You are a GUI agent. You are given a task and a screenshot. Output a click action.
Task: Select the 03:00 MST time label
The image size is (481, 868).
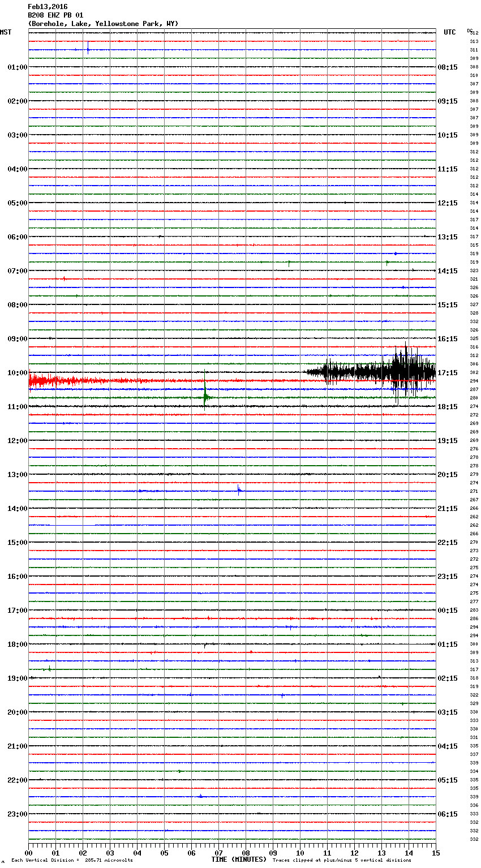pyautogui.click(x=18, y=135)
